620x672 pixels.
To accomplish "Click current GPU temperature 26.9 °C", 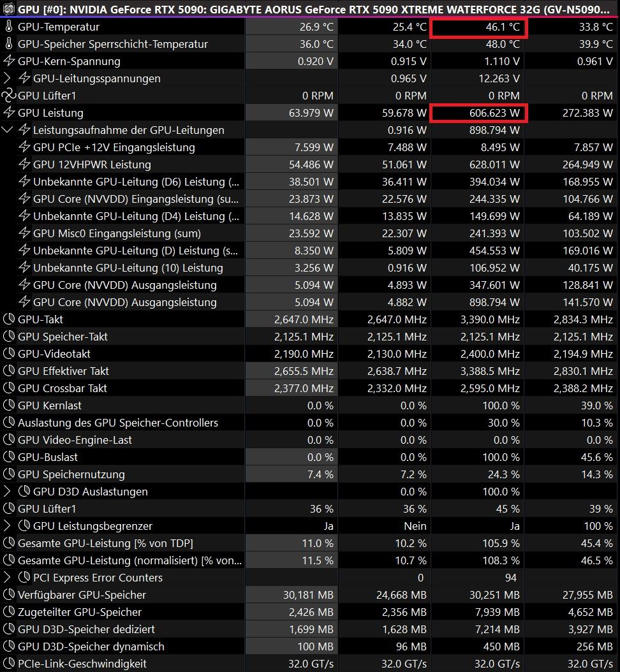I will pos(316,27).
